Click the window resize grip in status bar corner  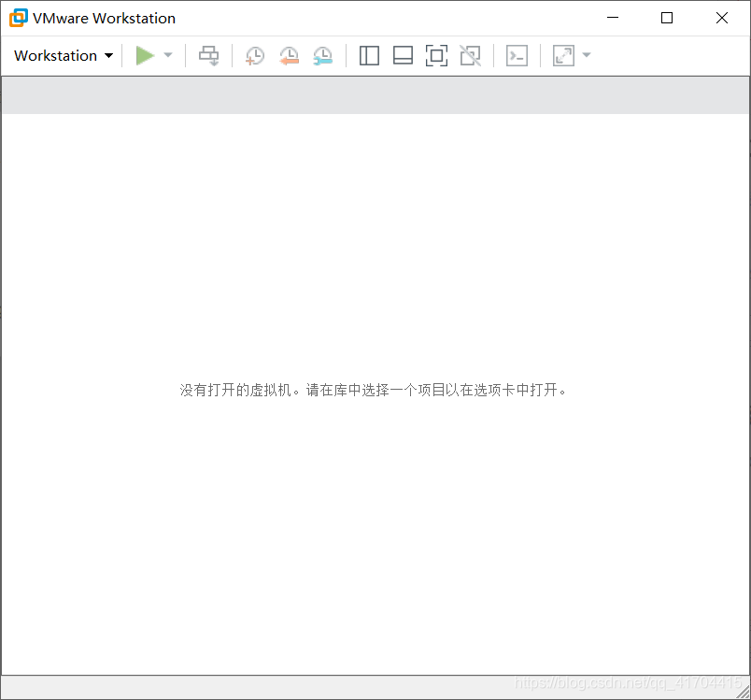tap(743, 693)
